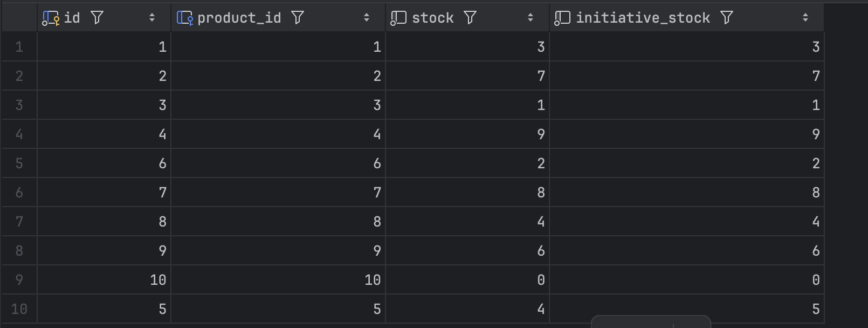Open filter for stock column
The image size is (868, 328).
pos(470,18)
